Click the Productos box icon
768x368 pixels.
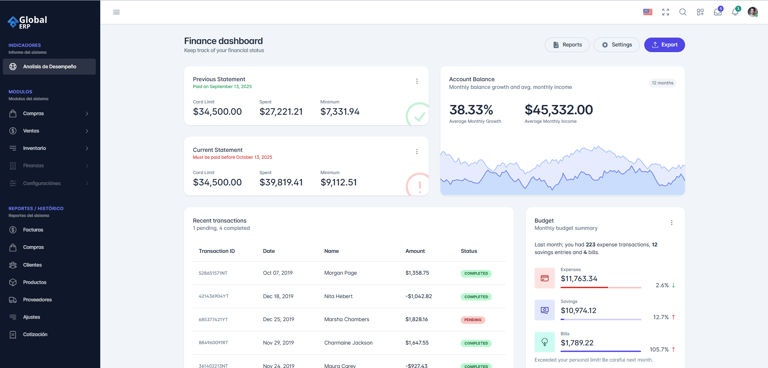[x=13, y=282]
